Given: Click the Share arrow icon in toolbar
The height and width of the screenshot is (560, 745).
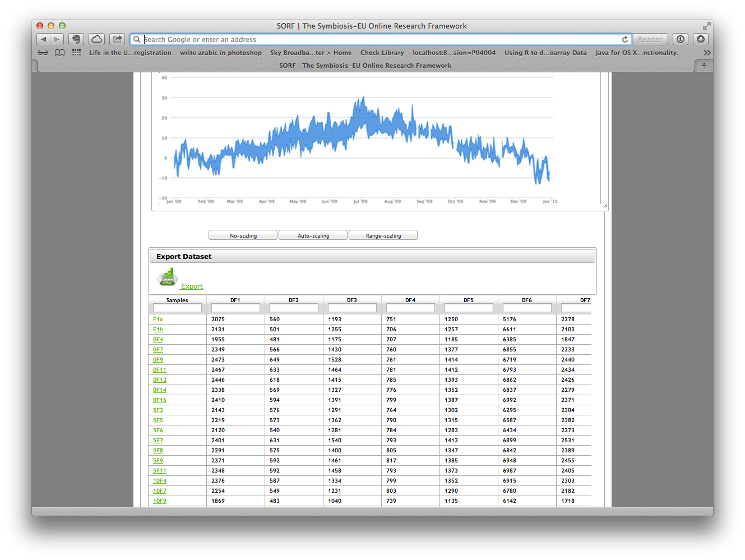Looking at the screenshot, I should pyautogui.click(x=117, y=39).
